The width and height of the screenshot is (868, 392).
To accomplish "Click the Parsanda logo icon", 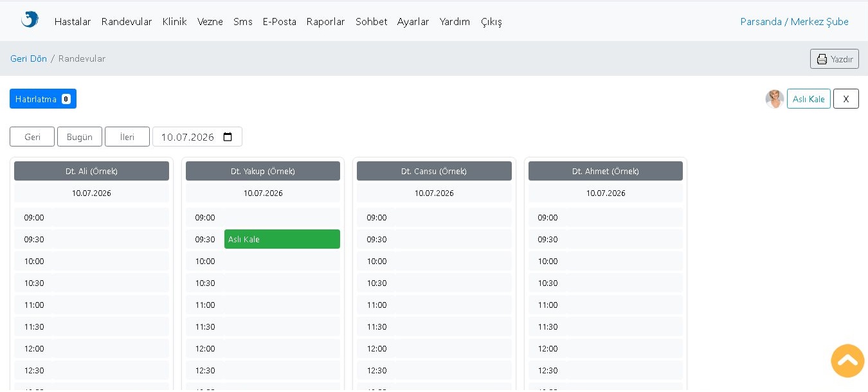I will coord(30,20).
